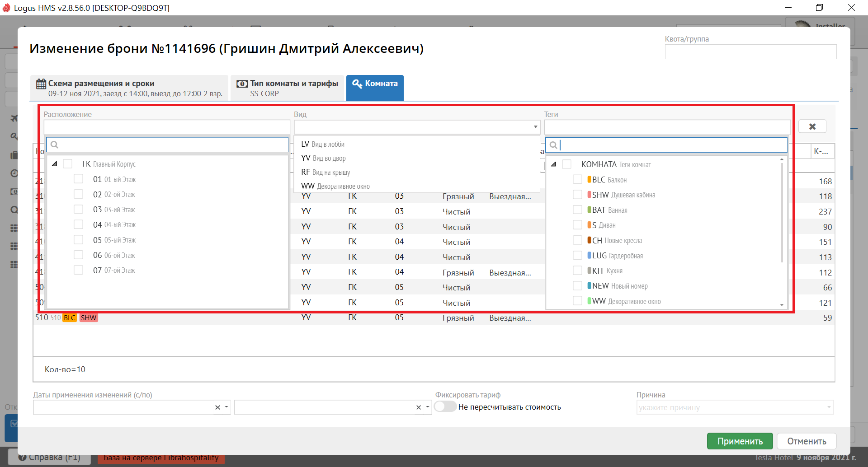Click the key-search icon on the Комната tab

coord(357,84)
